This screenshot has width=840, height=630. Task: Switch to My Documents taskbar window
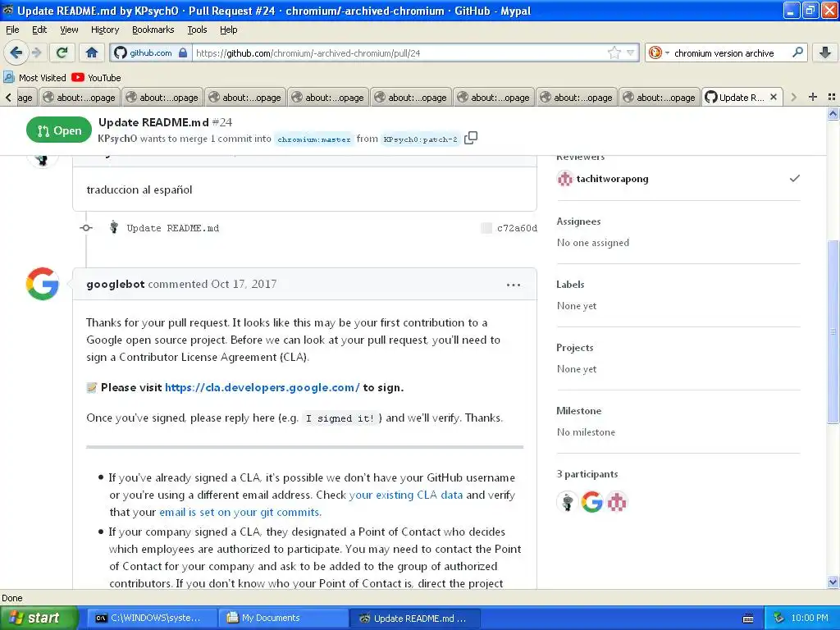pyautogui.click(x=283, y=618)
